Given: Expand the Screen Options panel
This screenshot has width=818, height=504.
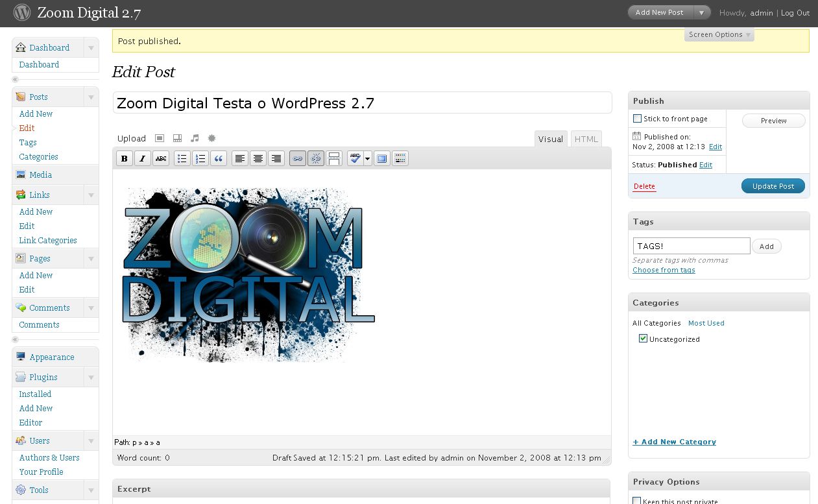Looking at the screenshot, I should click(x=719, y=34).
